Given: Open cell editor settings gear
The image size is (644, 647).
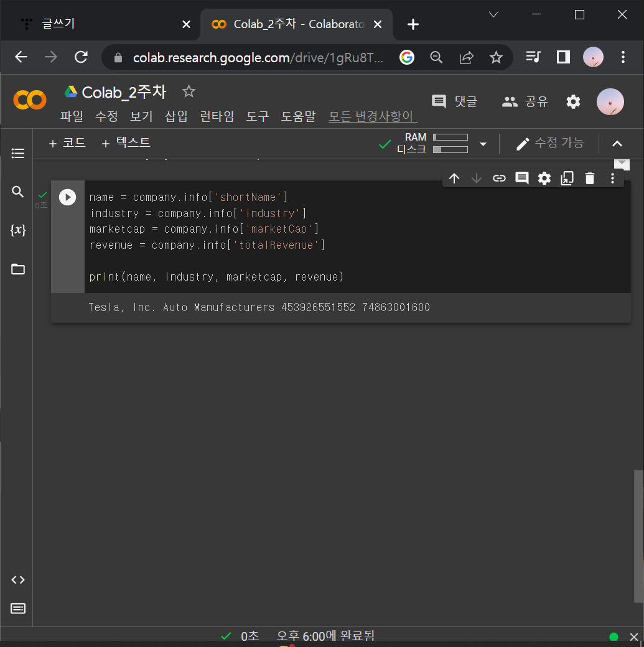Looking at the screenshot, I should point(544,179).
